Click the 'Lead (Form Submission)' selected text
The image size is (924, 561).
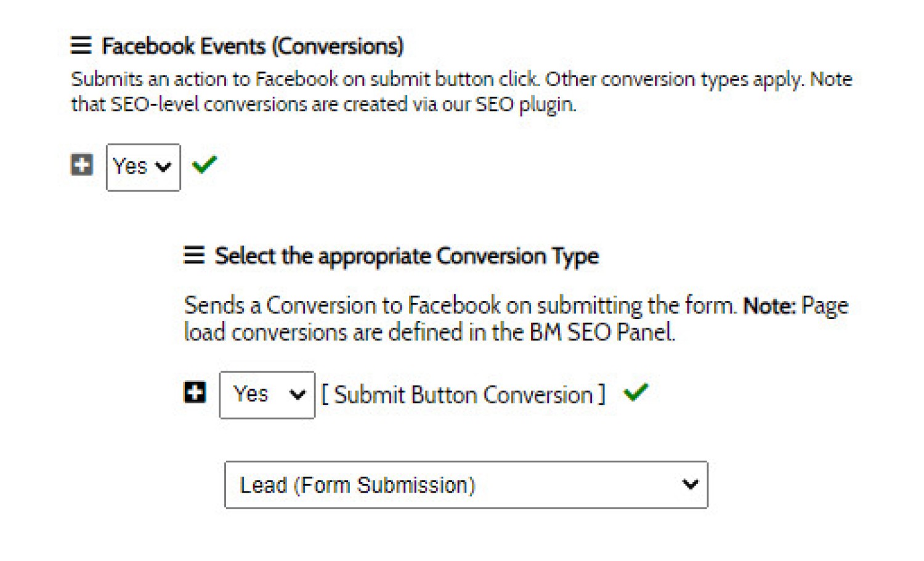[x=358, y=485]
